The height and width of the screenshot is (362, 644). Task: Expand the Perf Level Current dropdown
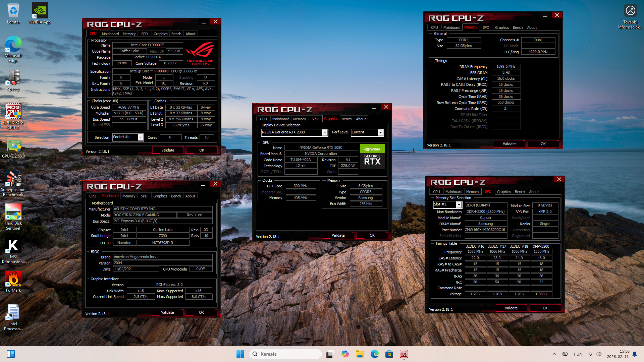click(x=380, y=133)
